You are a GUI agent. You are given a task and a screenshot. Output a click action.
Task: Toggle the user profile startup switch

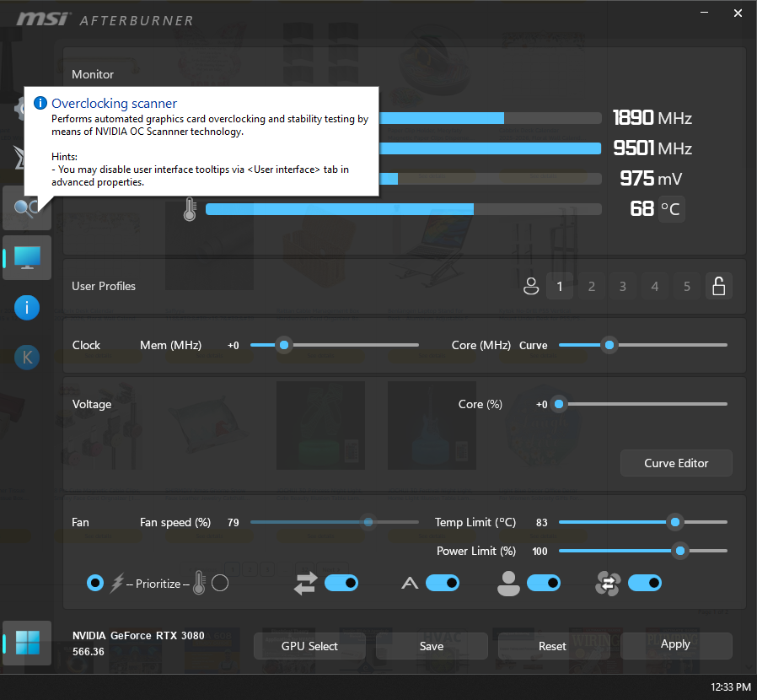tap(544, 582)
